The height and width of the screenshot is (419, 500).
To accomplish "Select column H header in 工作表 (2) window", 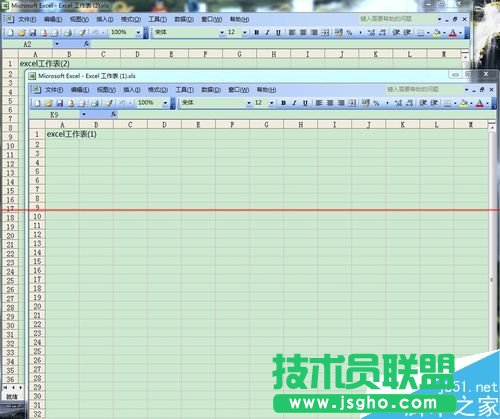I will (274, 54).
